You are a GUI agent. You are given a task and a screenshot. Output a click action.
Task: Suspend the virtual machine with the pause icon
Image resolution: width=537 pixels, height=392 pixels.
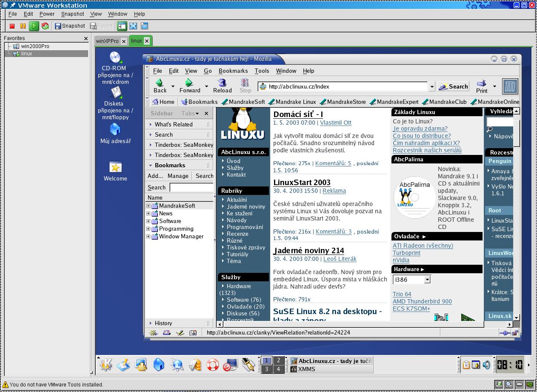[x=23, y=26]
